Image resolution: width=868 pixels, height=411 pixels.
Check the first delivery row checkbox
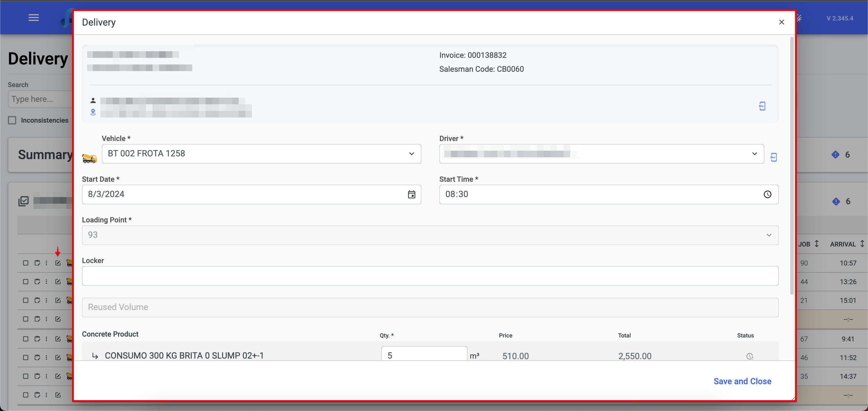(x=26, y=263)
